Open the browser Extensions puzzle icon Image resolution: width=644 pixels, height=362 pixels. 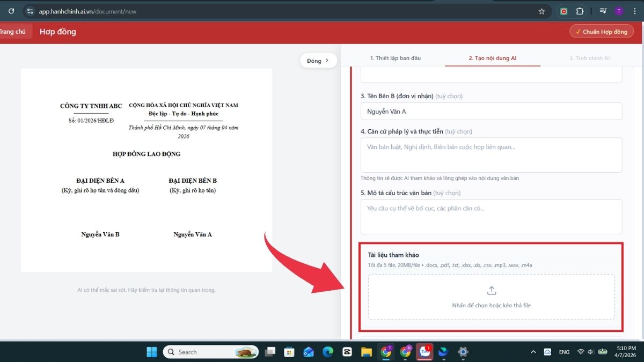pyautogui.click(x=580, y=11)
